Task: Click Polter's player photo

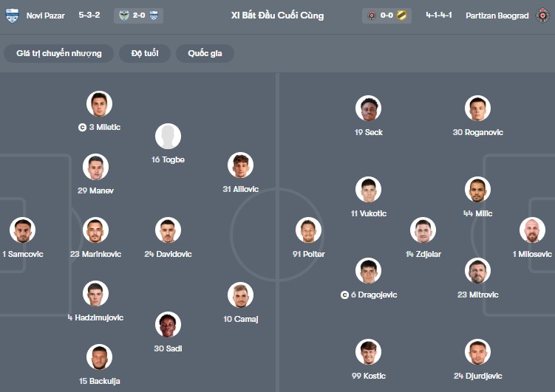Action: point(308,230)
